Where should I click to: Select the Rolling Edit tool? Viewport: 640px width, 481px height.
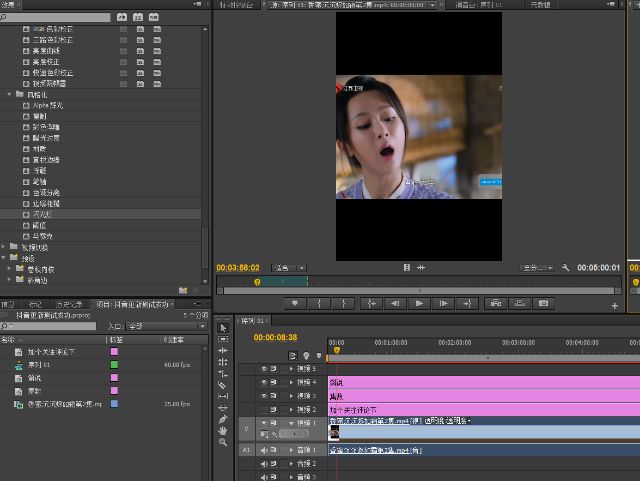click(223, 362)
